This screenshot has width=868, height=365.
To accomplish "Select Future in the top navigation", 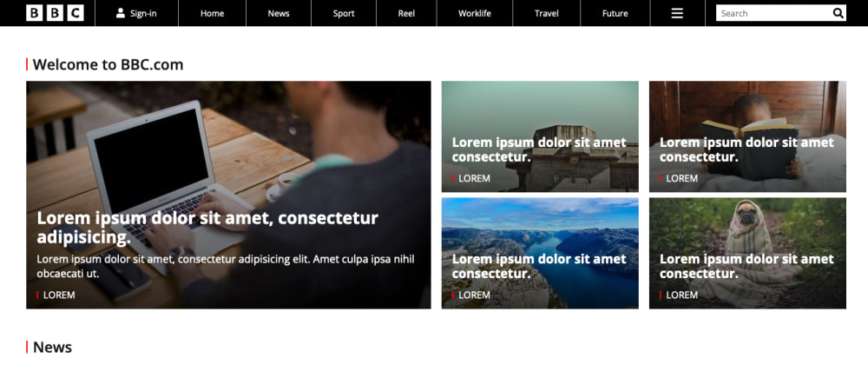I will [x=615, y=13].
